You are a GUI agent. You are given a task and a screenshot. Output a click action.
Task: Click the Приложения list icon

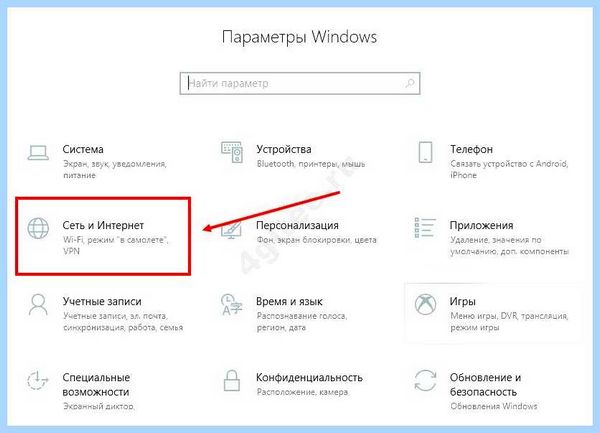click(425, 228)
